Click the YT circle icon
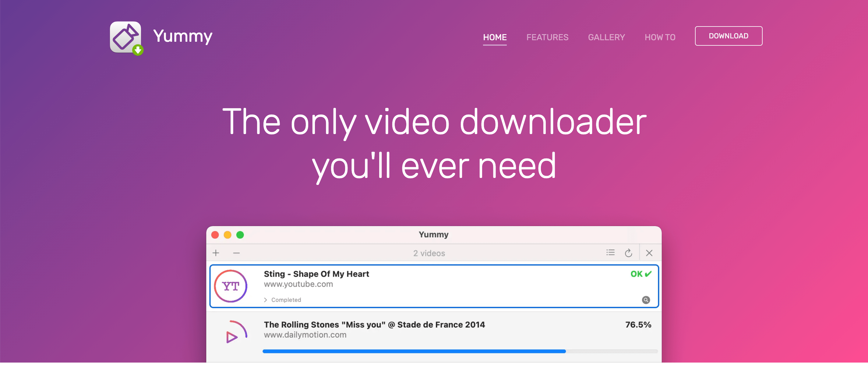 click(x=231, y=286)
